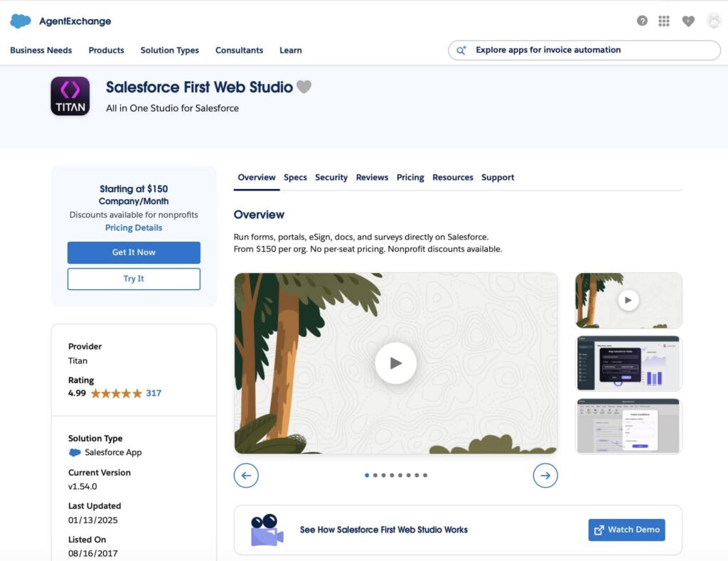Open the Pricing Details link

pyautogui.click(x=134, y=228)
